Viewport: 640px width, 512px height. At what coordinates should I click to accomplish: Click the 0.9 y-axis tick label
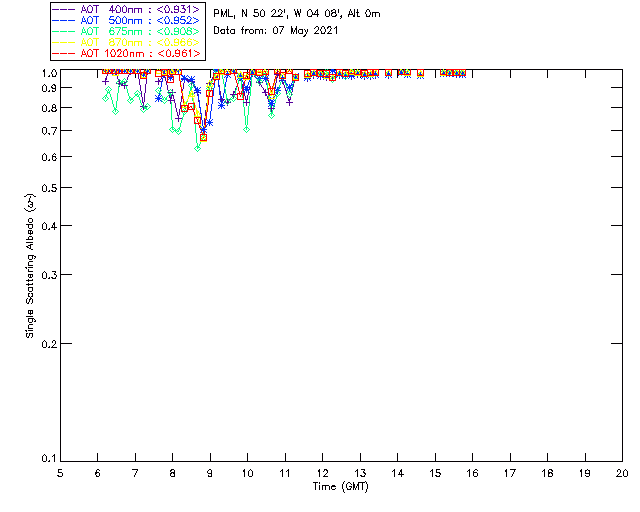(x=49, y=88)
